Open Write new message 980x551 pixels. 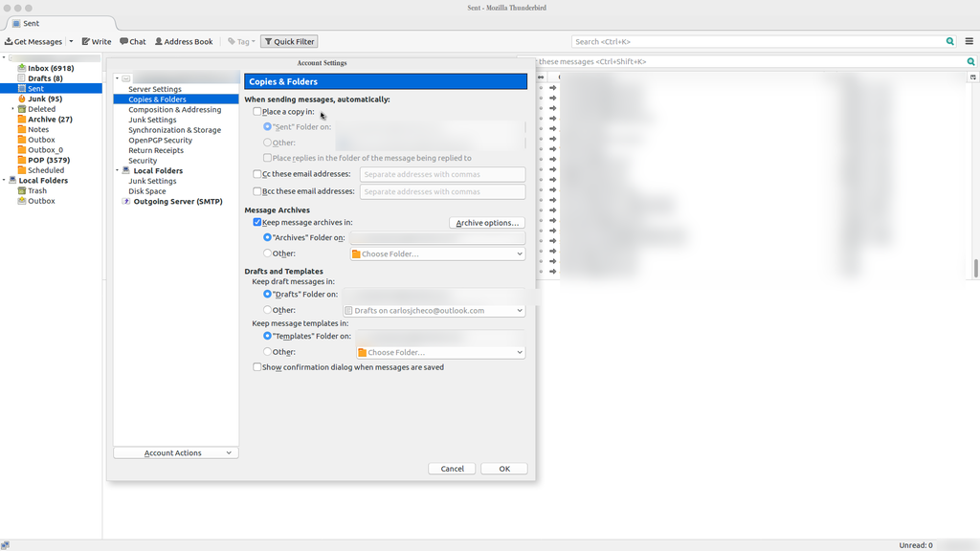97,42
